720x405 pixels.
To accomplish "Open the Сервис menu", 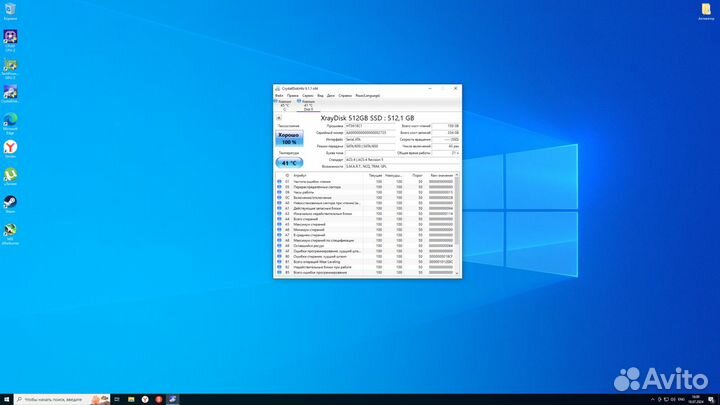I will coord(308,96).
